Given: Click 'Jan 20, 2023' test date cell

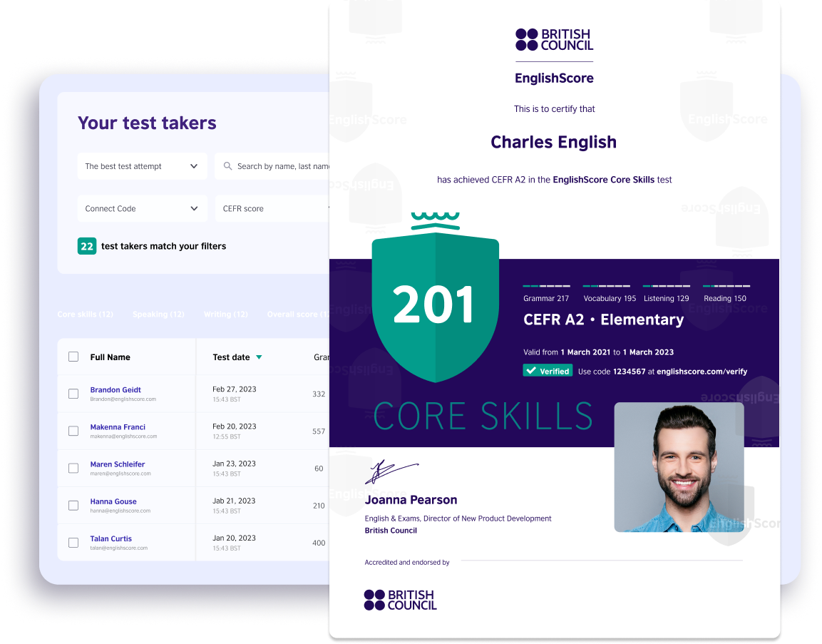Looking at the screenshot, I should click(234, 538).
